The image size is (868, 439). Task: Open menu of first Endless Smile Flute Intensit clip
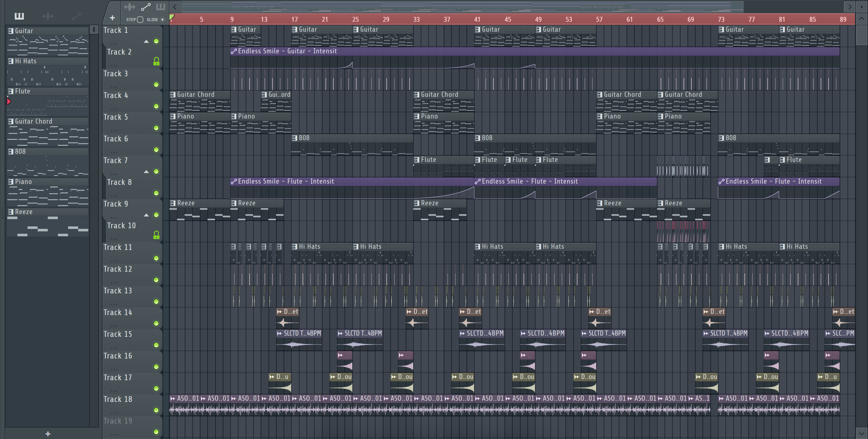[x=234, y=182]
